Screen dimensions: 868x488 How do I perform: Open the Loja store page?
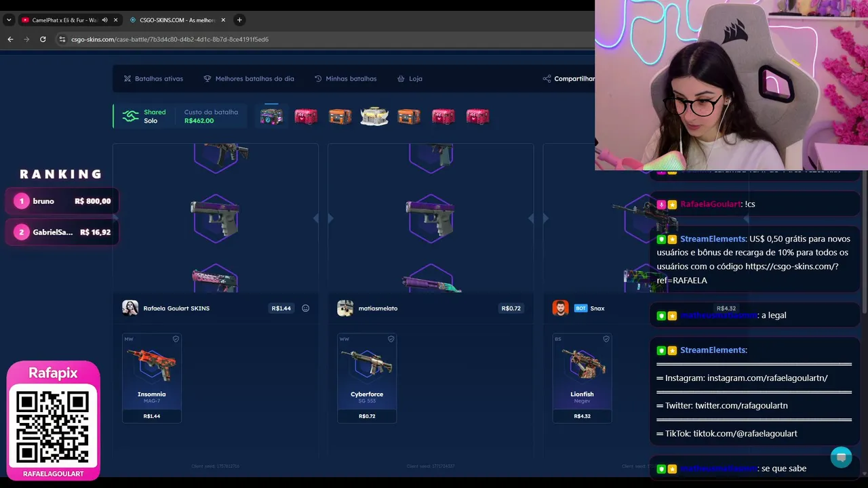[410, 79]
